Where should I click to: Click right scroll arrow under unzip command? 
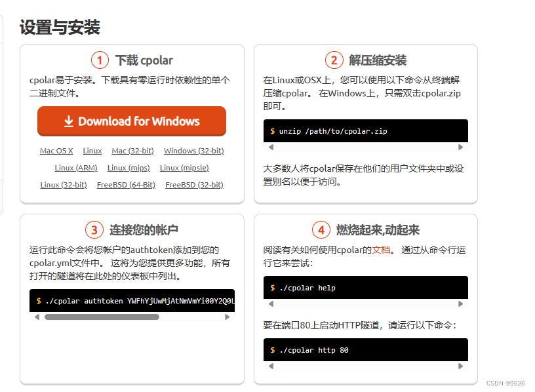(x=461, y=147)
